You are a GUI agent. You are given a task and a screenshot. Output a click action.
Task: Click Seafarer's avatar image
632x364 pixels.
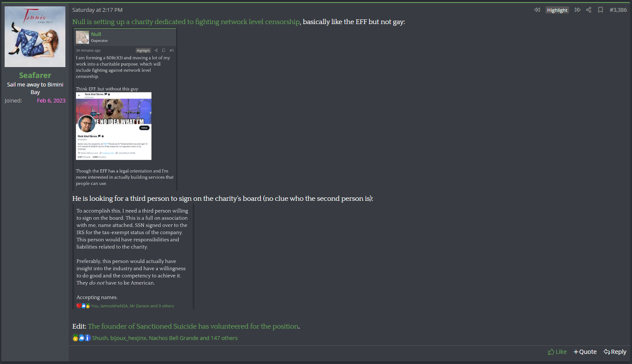[x=35, y=37]
